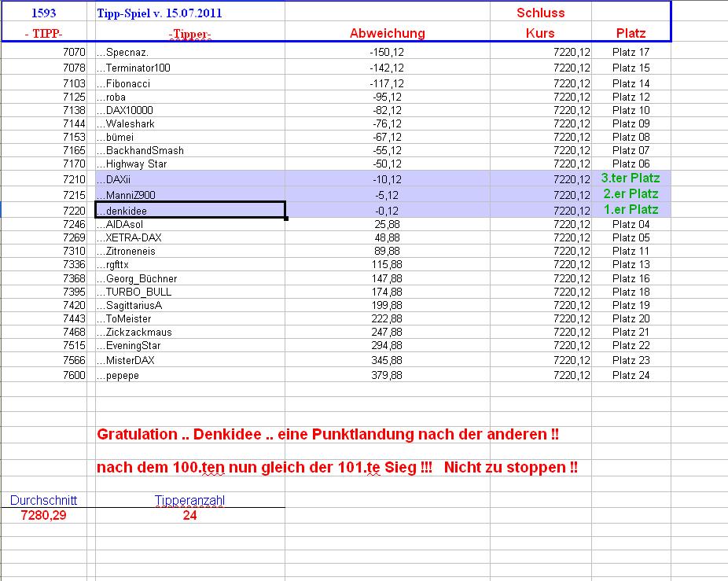Screen dimensions: 728x581
Task: Click the ...AIDAsol cell
Action: [x=190, y=224]
